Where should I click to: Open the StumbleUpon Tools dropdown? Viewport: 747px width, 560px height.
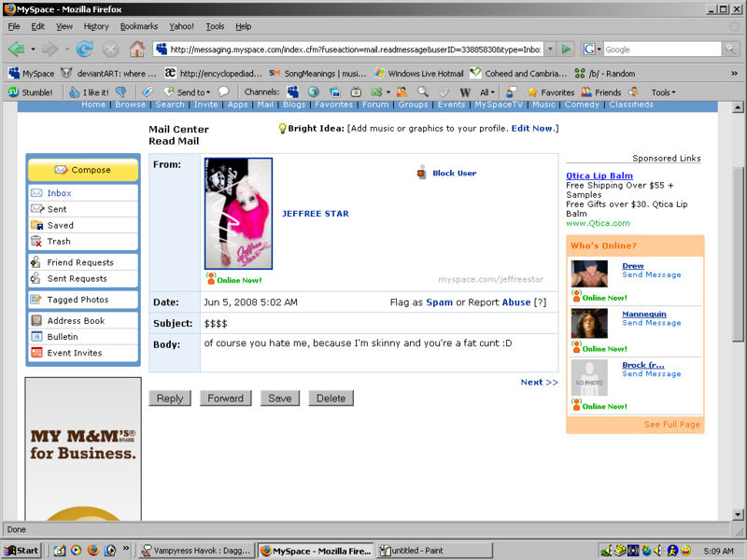click(663, 91)
